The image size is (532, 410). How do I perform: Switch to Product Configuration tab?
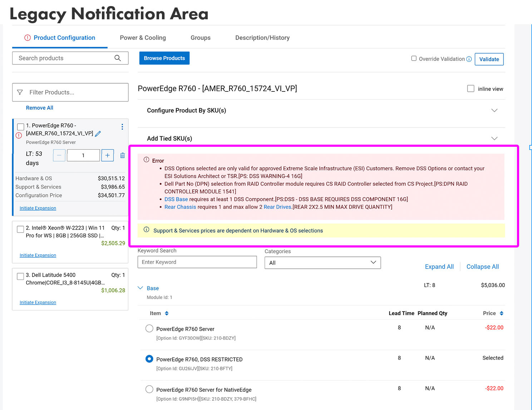point(60,37)
